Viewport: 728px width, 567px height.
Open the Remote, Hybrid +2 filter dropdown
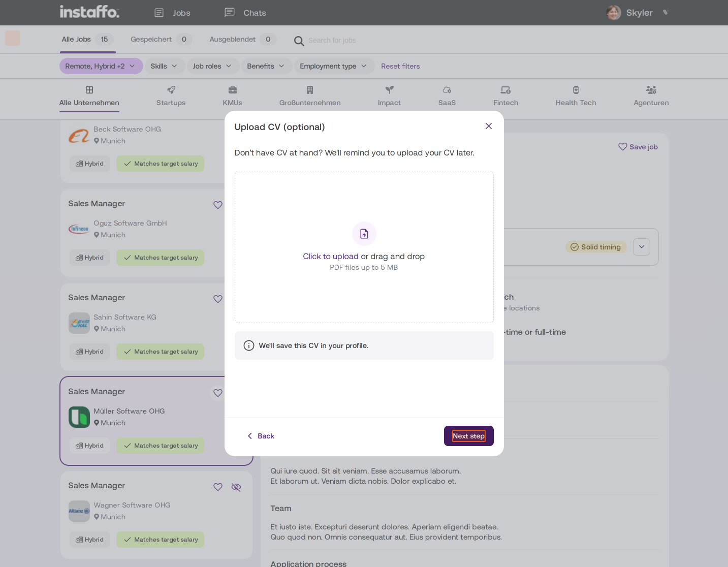101,66
